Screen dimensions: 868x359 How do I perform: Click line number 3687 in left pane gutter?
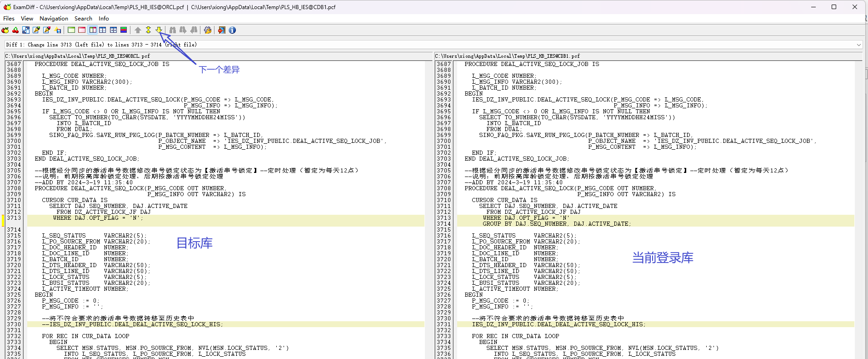point(14,64)
